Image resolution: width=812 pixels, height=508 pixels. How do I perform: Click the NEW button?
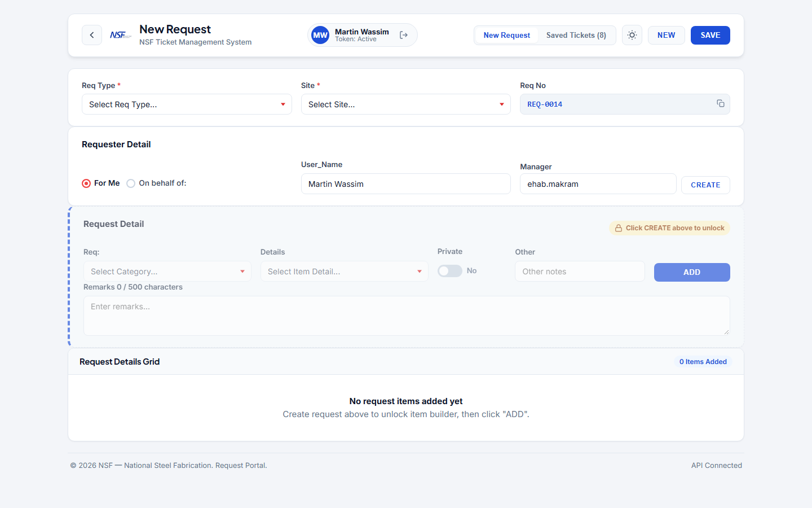[666, 35]
